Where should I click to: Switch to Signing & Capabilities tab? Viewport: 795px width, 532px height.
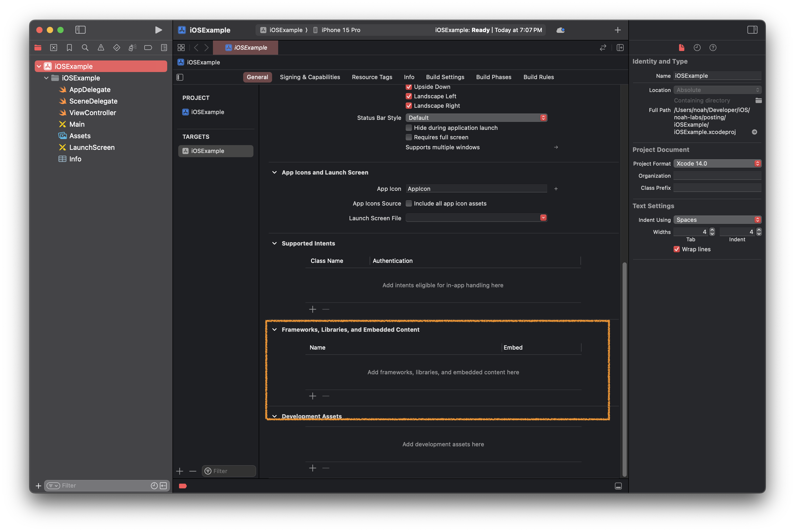click(x=310, y=77)
